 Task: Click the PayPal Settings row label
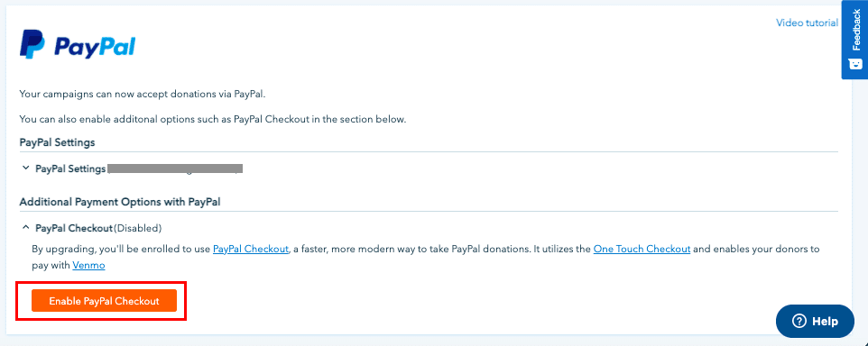(70, 168)
